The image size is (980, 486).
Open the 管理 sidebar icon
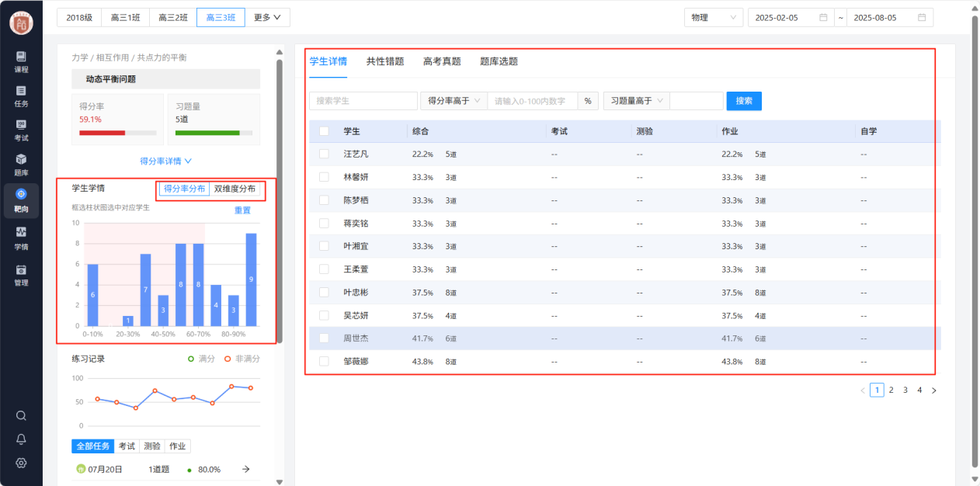click(x=21, y=275)
